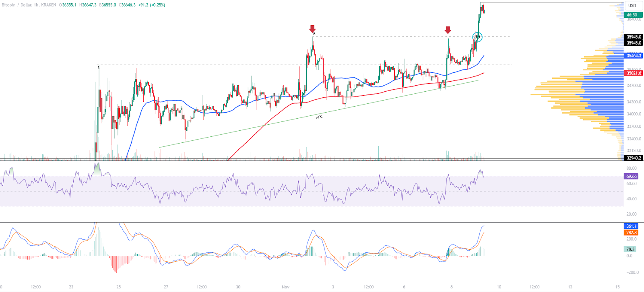Select the open value O36555.1

tap(68, 5)
